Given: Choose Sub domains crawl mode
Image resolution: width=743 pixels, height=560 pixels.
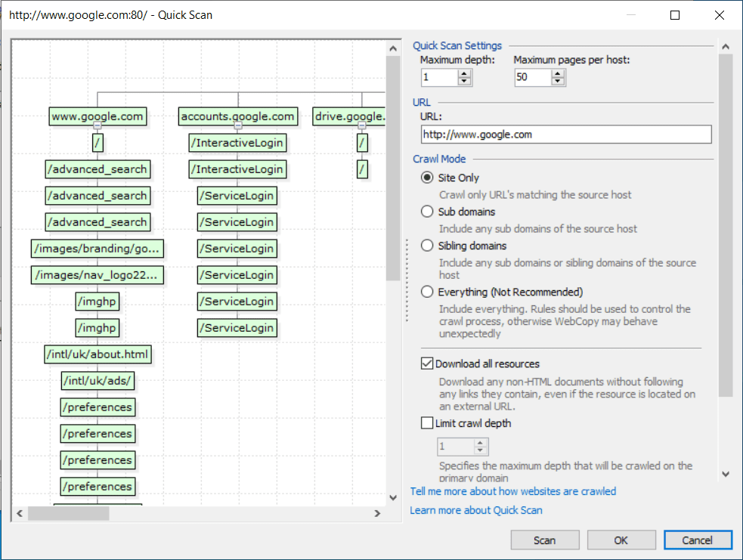Looking at the screenshot, I should (x=427, y=212).
